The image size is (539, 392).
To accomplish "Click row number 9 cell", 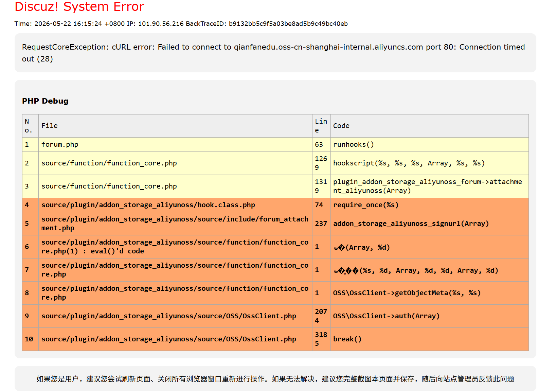I will (31, 316).
